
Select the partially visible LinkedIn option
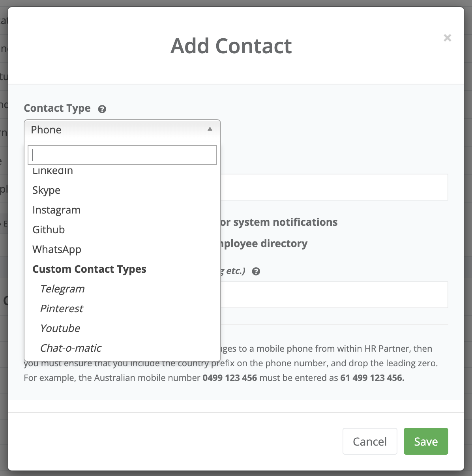(x=53, y=171)
